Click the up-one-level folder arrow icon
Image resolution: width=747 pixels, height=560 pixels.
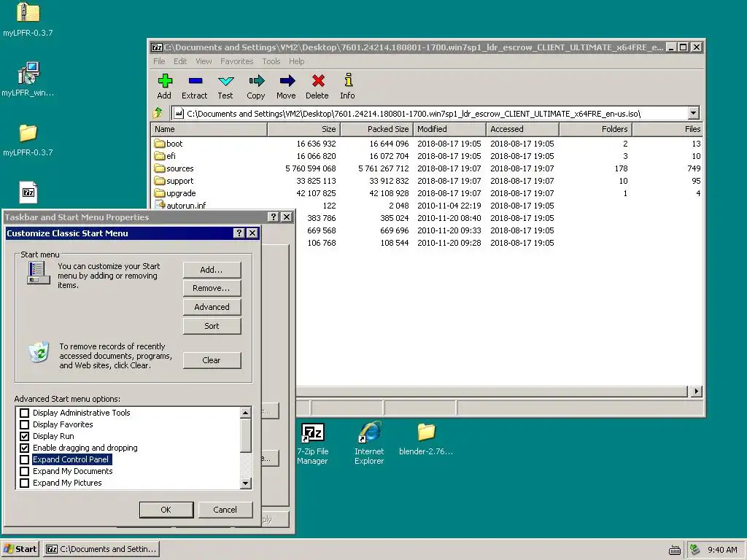pyautogui.click(x=158, y=113)
